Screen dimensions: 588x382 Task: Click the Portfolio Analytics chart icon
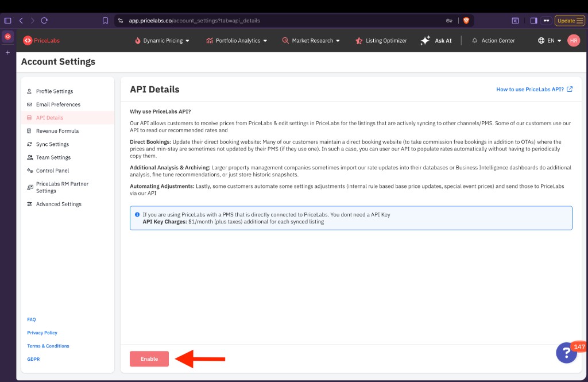209,41
